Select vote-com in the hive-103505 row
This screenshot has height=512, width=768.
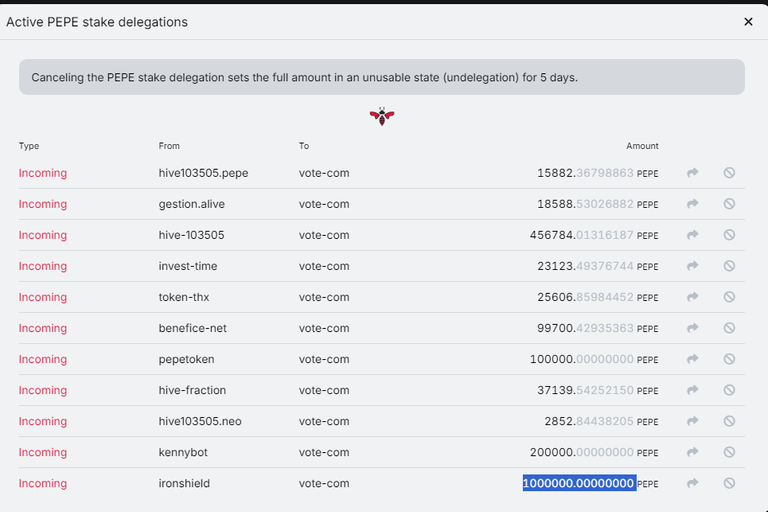tap(324, 235)
